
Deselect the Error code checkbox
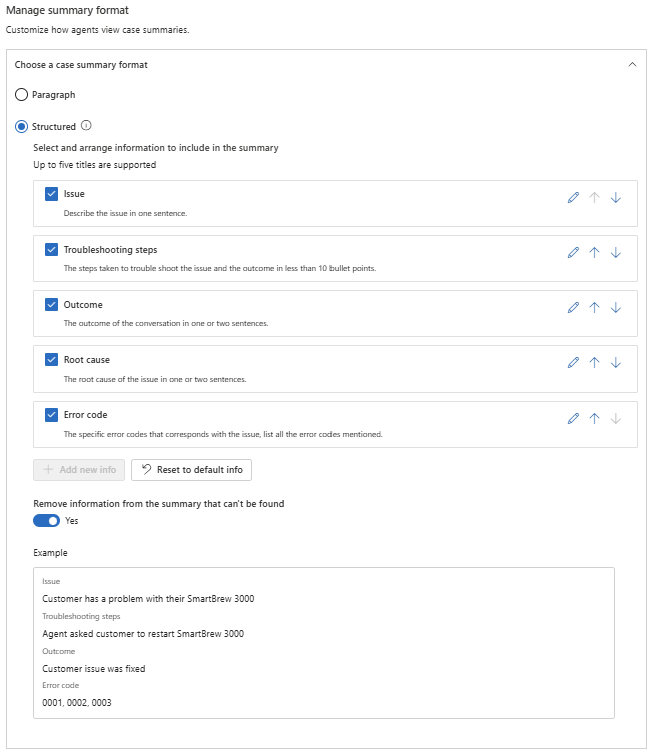(x=51, y=414)
